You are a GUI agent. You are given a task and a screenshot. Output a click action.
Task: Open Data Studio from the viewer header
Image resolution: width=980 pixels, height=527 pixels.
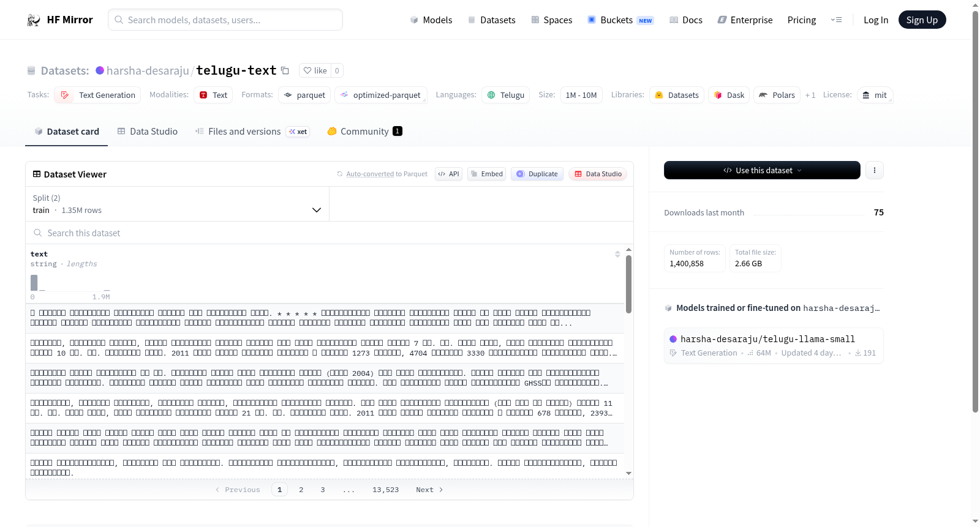pos(598,174)
